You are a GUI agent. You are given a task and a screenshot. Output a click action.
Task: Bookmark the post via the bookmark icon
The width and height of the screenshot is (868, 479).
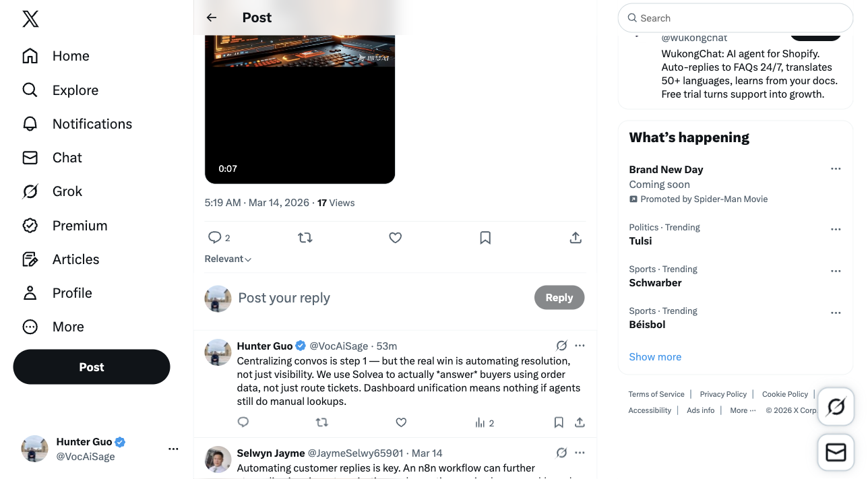485,237
